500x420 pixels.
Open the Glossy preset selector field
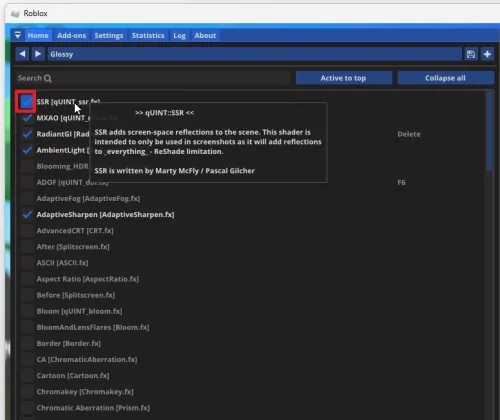(255, 54)
